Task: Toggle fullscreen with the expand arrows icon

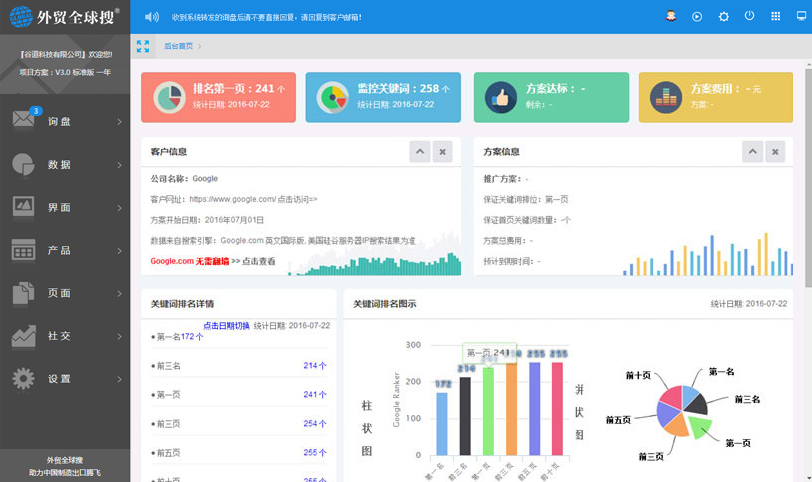Action: (x=143, y=46)
